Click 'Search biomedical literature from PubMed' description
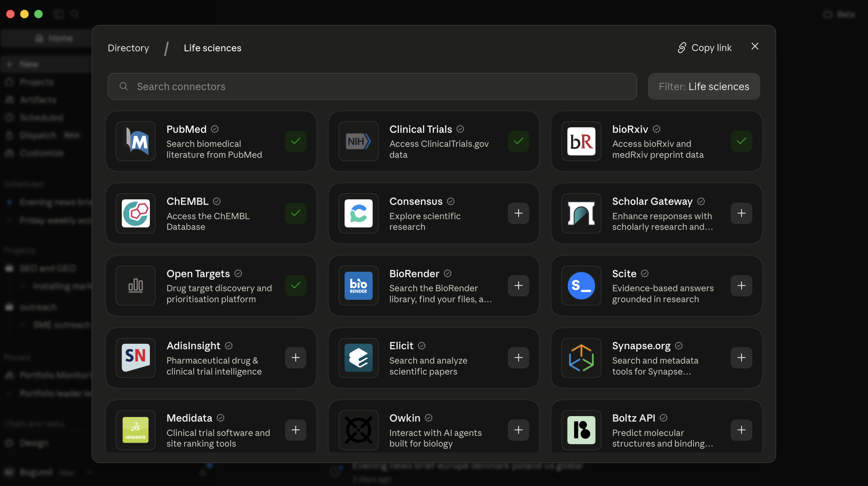868x486 pixels. click(214, 149)
